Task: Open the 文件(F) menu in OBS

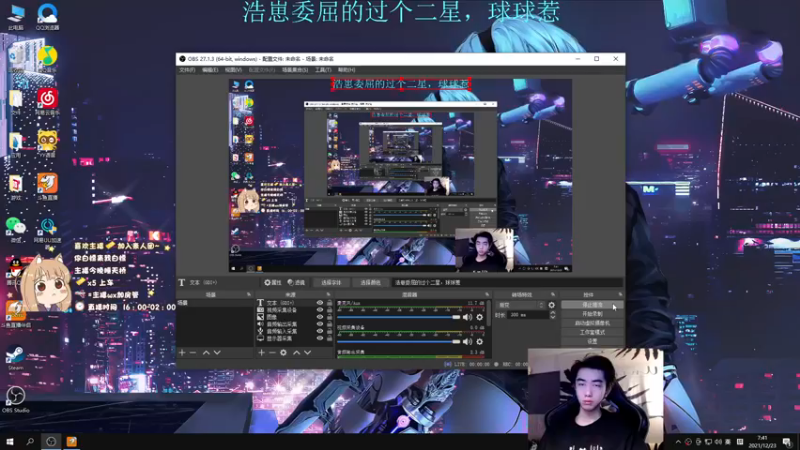Action: (x=187, y=70)
